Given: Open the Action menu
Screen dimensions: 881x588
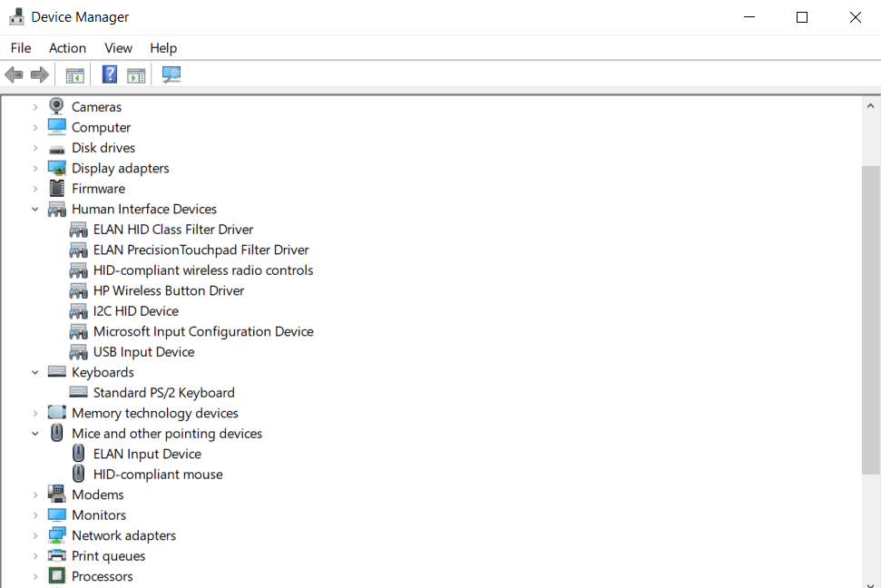Looking at the screenshot, I should pos(67,48).
